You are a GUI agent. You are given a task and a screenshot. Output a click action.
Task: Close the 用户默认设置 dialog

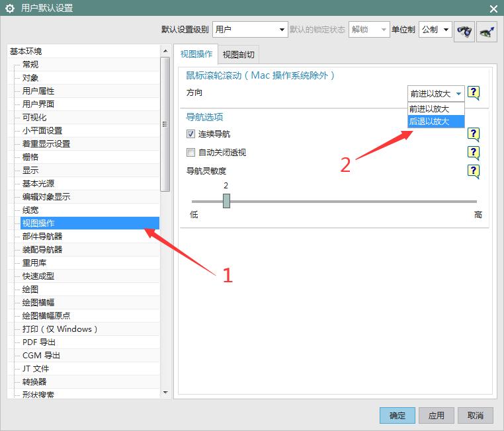(493, 9)
